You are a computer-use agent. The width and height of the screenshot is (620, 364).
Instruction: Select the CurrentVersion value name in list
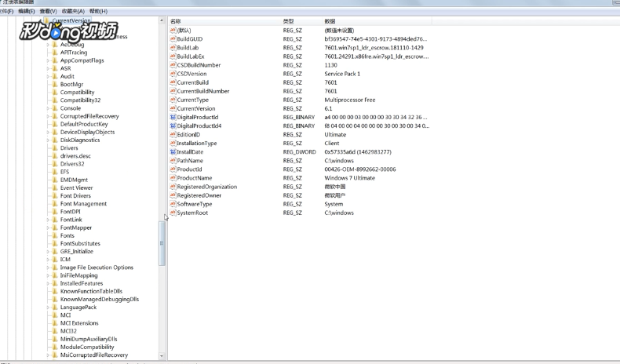click(196, 108)
